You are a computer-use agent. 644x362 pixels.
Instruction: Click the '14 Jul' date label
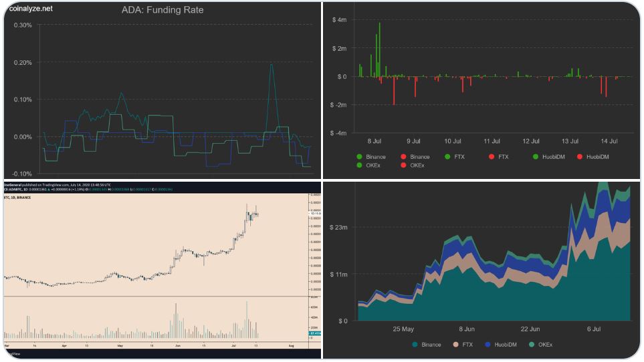pyautogui.click(x=609, y=141)
